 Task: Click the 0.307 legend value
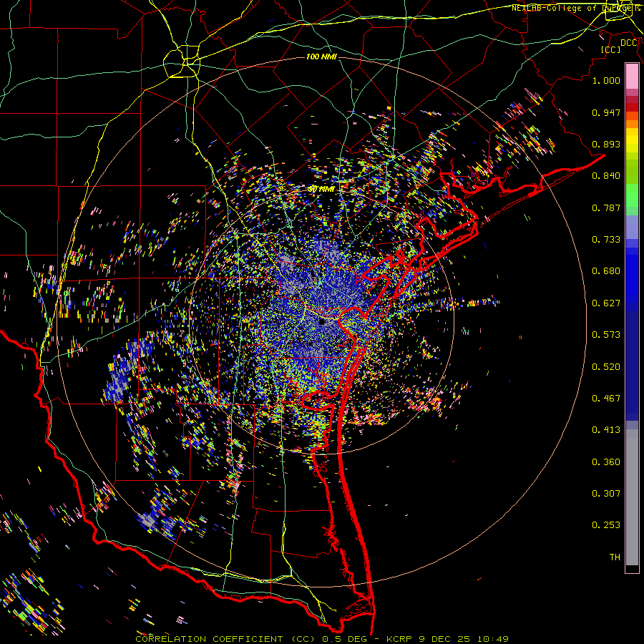(x=606, y=494)
